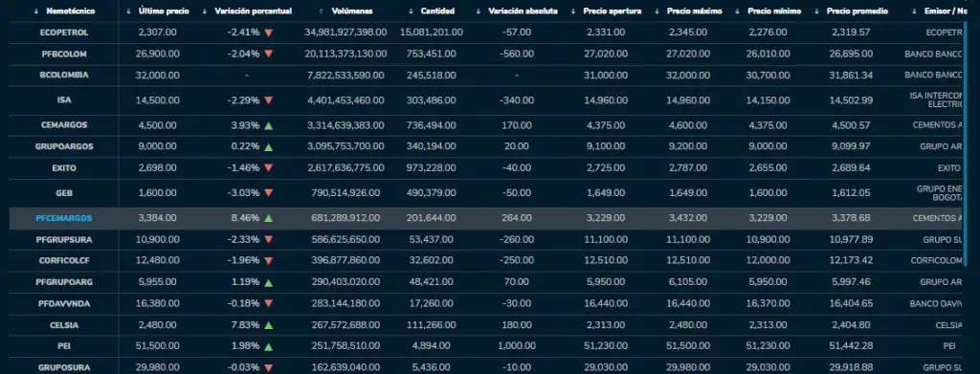The height and width of the screenshot is (374, 980).
Task: Click the green up arrow in PEI row
Action: 268,346
